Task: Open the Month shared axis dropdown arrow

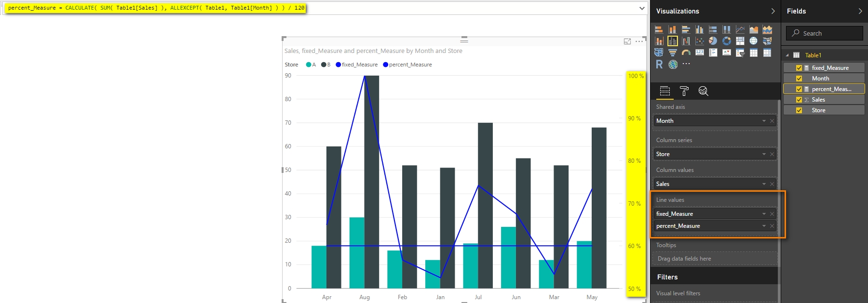Action: point(764,121)
